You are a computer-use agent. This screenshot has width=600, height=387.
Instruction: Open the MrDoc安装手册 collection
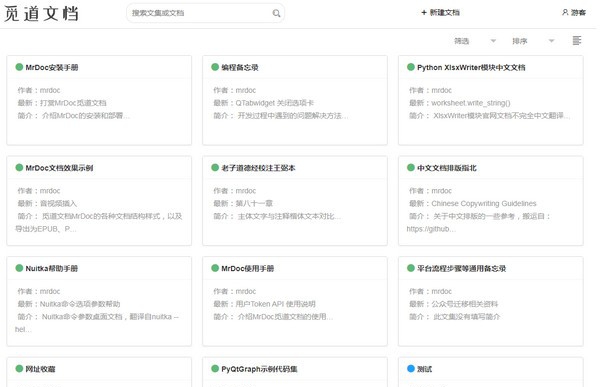point(52,67)
